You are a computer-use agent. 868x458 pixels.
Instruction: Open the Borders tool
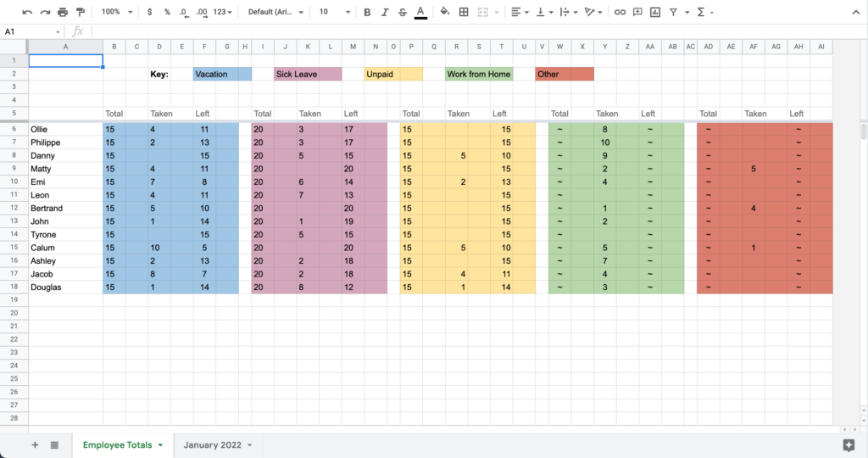tap(464, 13)
